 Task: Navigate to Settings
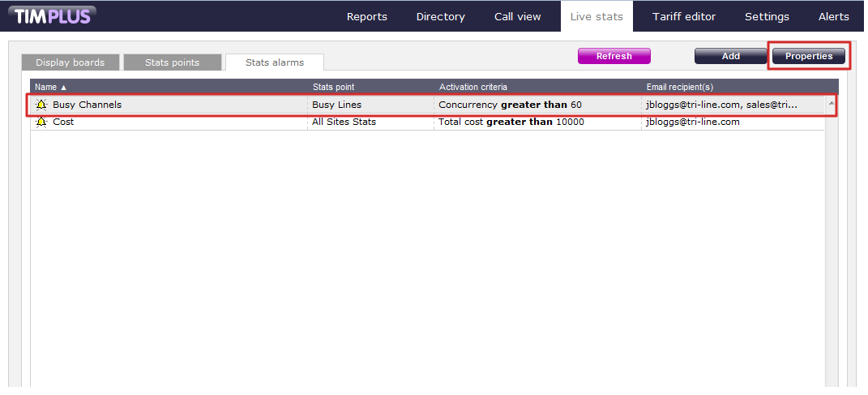click(767, 16)
